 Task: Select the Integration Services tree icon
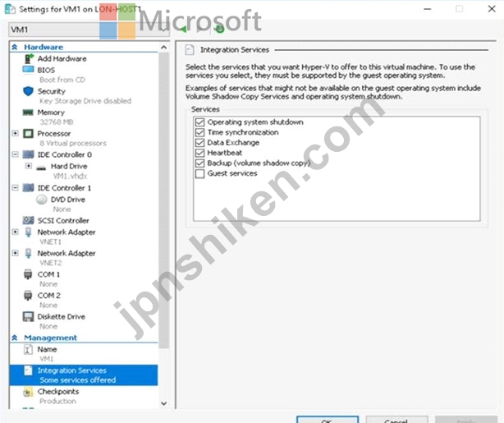pyautogui.click(x=28, y=370)
